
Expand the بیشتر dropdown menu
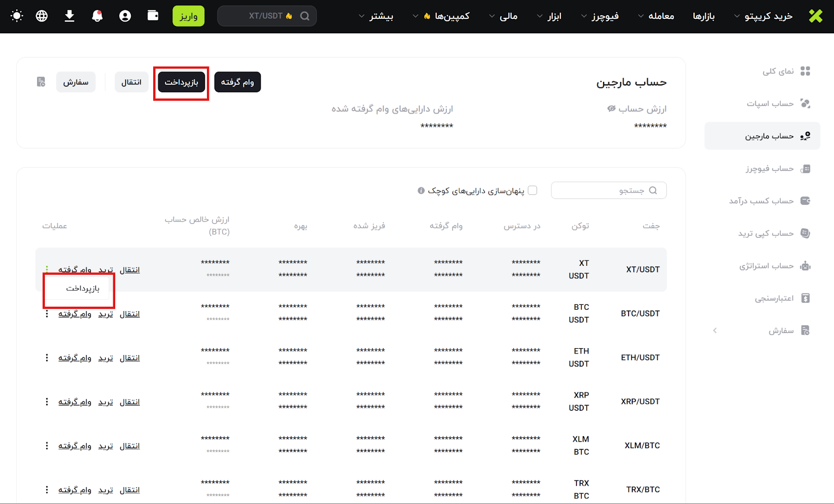click(376, 16)
